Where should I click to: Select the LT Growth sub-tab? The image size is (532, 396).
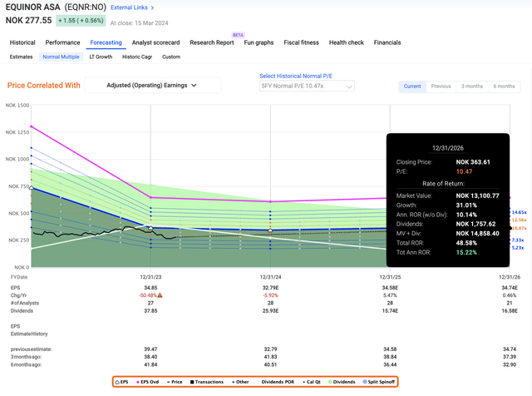[101, 57]
